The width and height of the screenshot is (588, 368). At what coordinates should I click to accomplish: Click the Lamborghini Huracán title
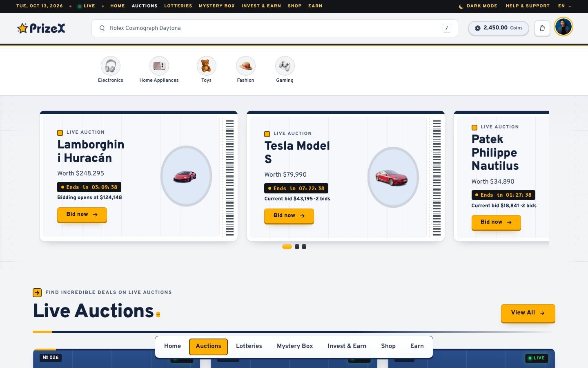coord(91,151)
